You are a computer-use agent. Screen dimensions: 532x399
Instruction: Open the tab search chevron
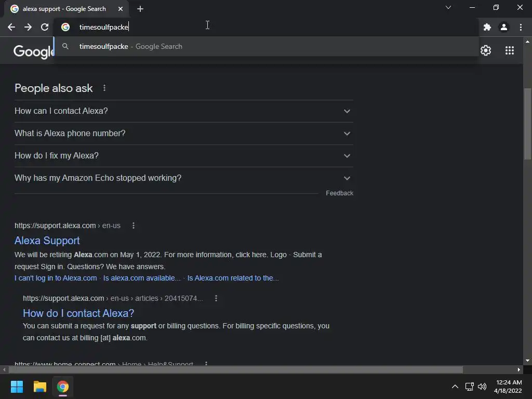(x=448, y=7)
